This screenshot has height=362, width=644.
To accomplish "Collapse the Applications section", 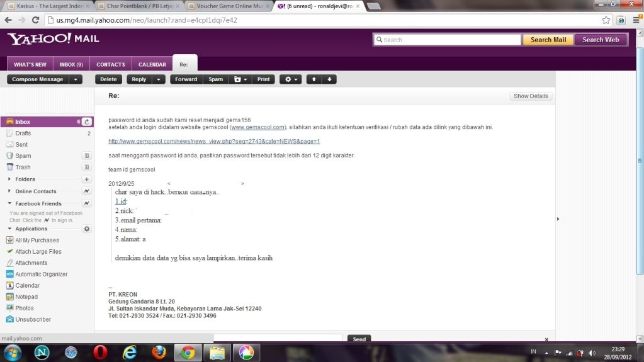I will [x=9, y=229].
